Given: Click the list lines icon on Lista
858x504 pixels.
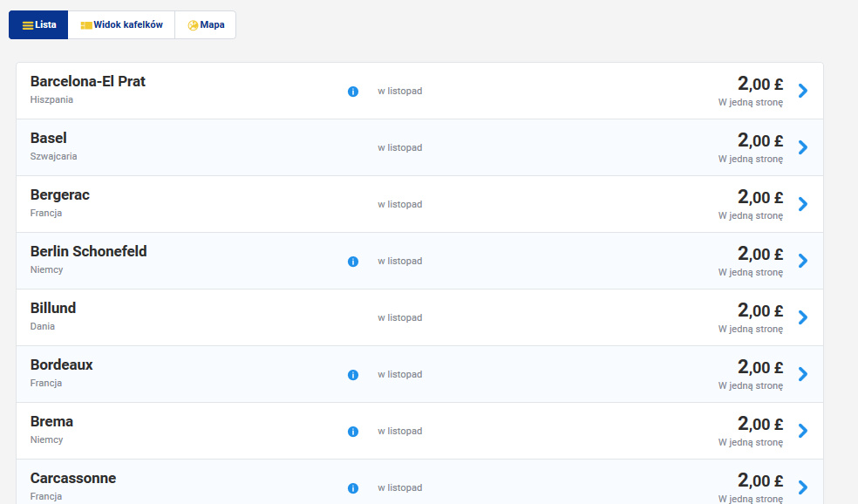Looking at the screenshot, I should click(x=28, y=25).
